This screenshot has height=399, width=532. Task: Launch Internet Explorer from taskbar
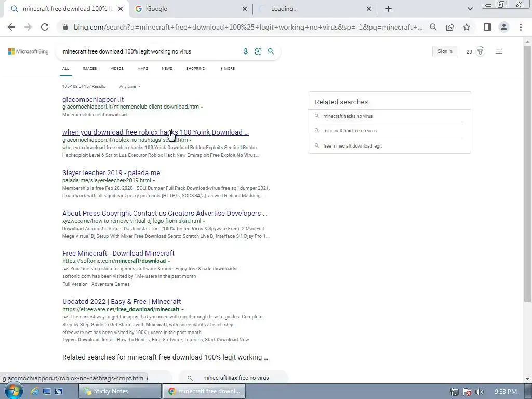click(35, 391)
